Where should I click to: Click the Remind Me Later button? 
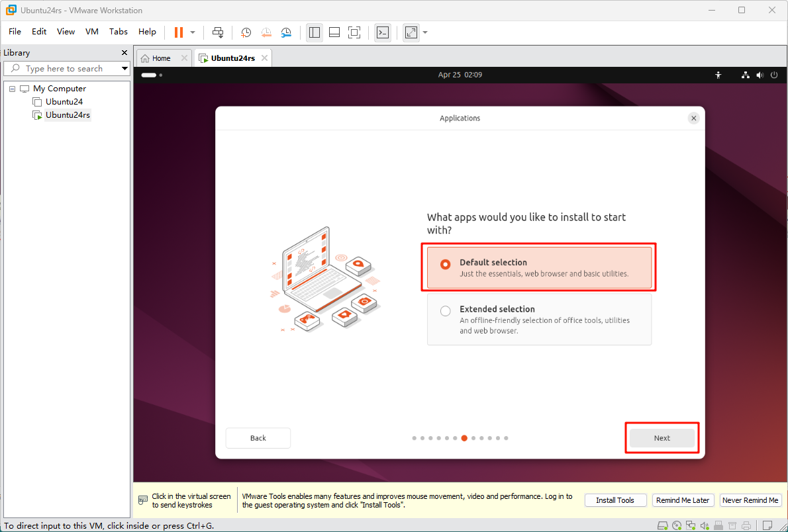[x=683, y=500]
